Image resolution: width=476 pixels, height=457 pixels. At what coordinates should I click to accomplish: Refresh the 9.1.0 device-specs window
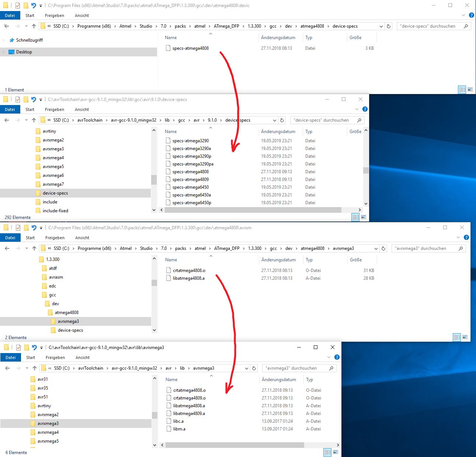tap(282, 120)
